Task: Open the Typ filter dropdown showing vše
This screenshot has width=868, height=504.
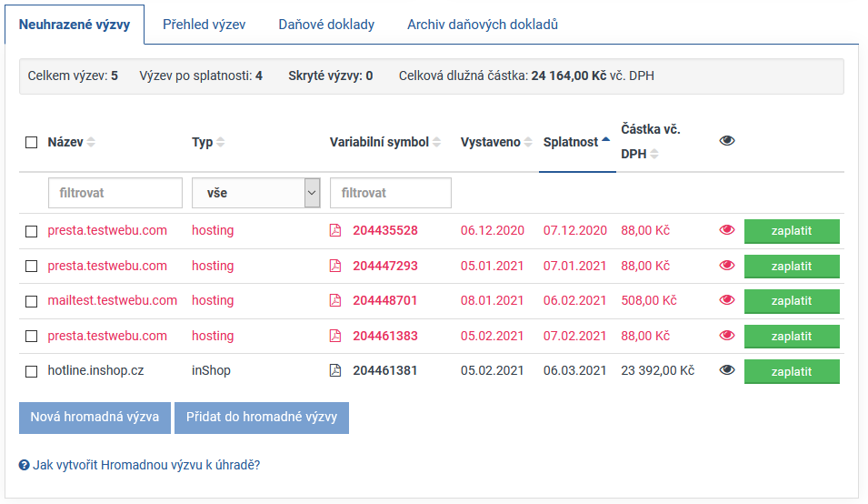Action: point(256,193)
